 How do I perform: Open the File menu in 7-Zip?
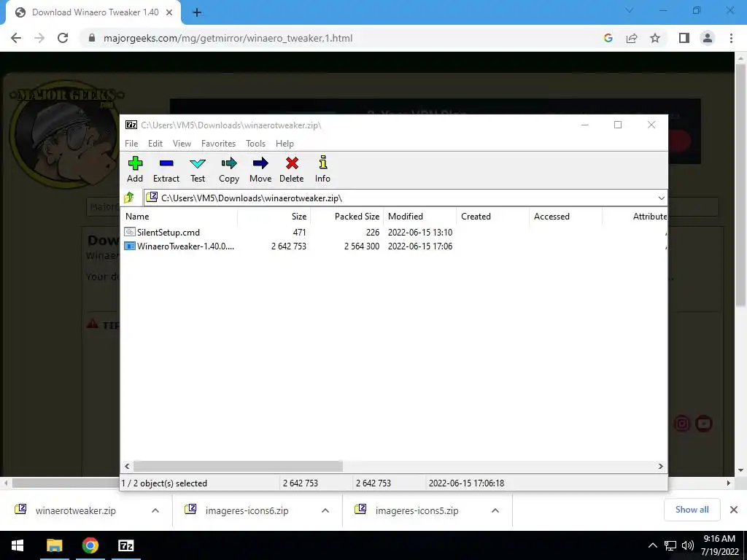click(x=131, y=144)
